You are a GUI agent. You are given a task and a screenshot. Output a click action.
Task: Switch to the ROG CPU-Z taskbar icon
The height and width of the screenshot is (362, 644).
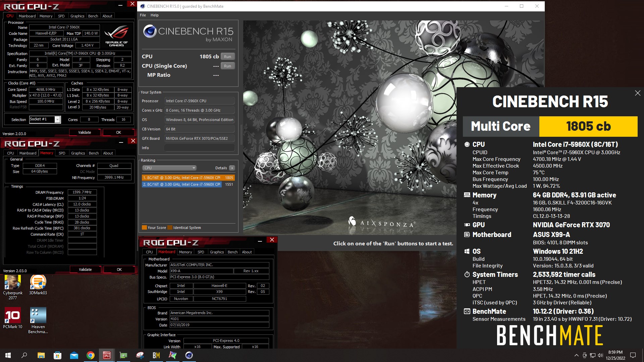tap(107, 355)
